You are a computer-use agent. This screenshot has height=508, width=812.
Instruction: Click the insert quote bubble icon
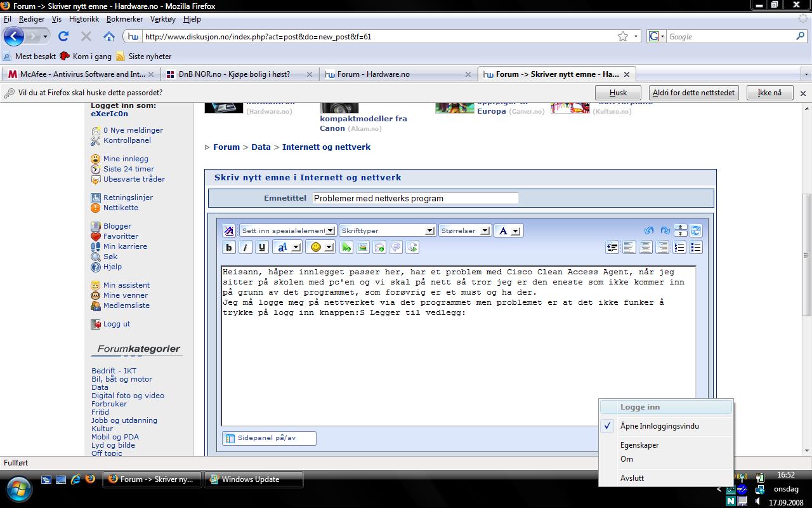coord(396,248)
